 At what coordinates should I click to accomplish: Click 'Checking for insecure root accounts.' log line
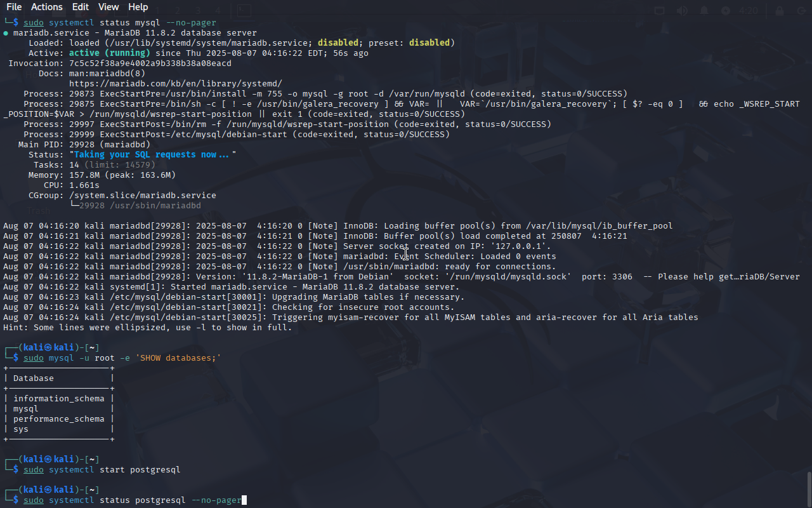click(x=229, y=307)
